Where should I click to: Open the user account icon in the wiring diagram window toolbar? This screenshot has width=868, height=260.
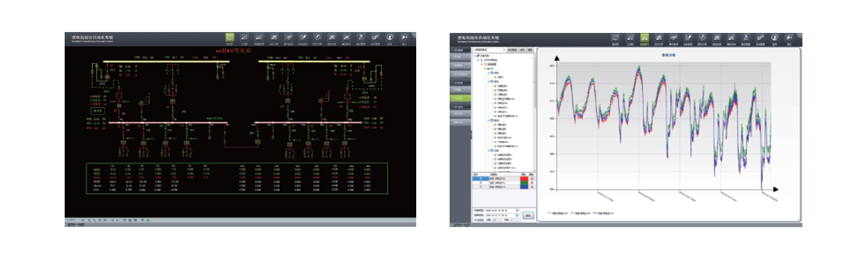390,37
